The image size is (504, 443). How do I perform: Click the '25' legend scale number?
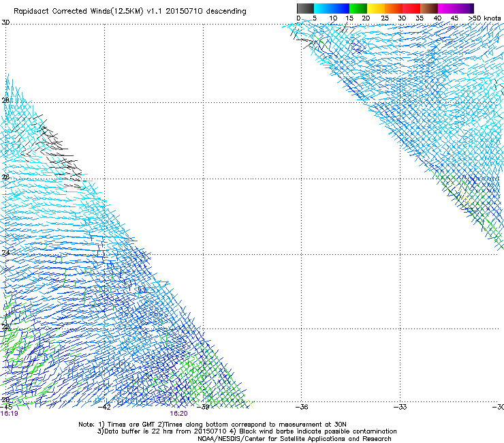[385, 18]
